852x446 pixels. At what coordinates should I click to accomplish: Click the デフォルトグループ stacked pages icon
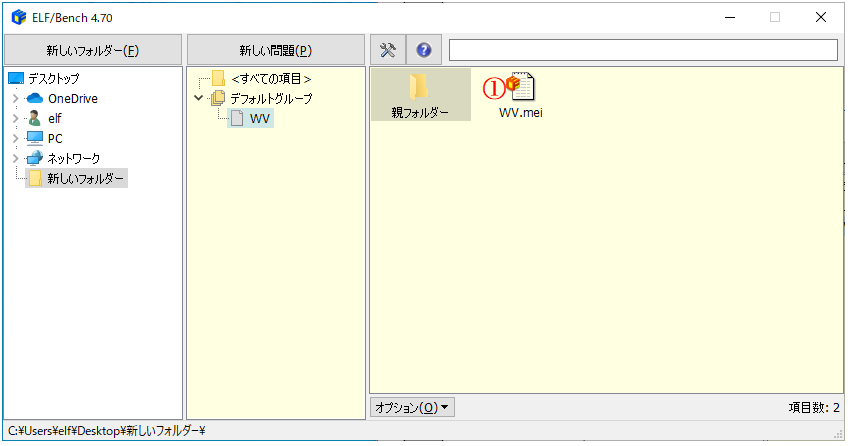pos(218,98)
